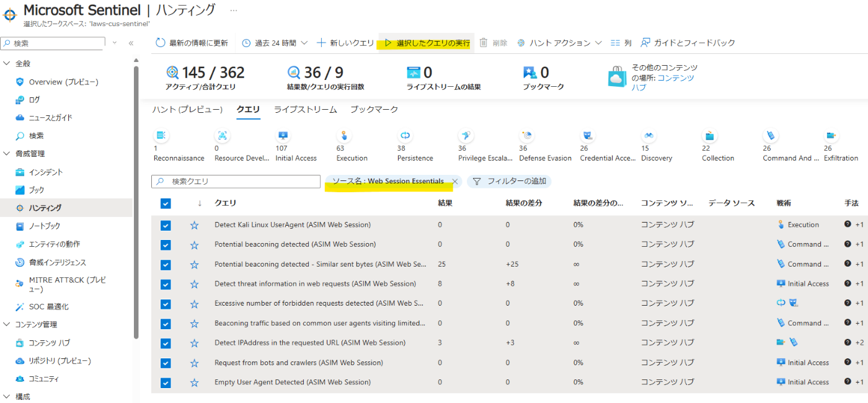Expand the 構成 sidebar section

[7, 396]
